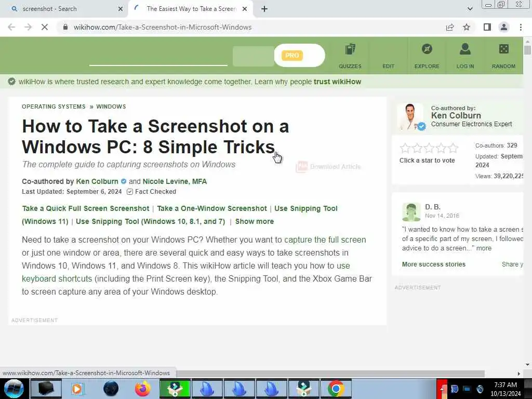Rate article with the first star
Screen dimensions: 532x399
point(405,148)
